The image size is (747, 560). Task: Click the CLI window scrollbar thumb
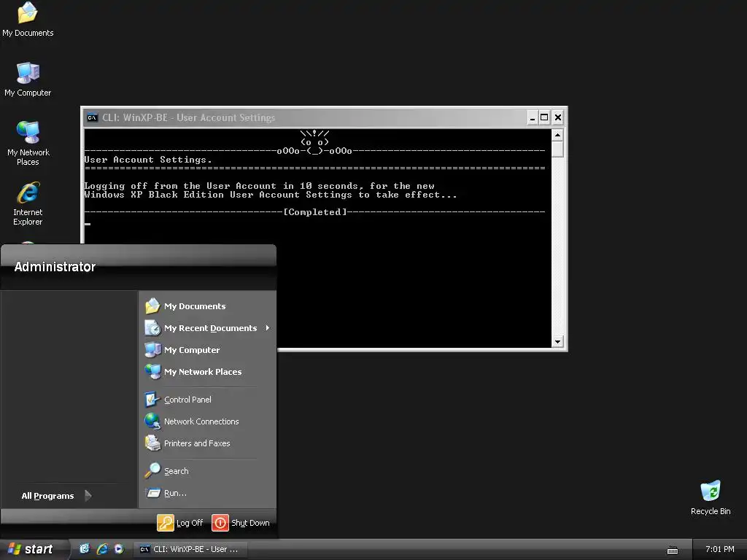point(557,149)
